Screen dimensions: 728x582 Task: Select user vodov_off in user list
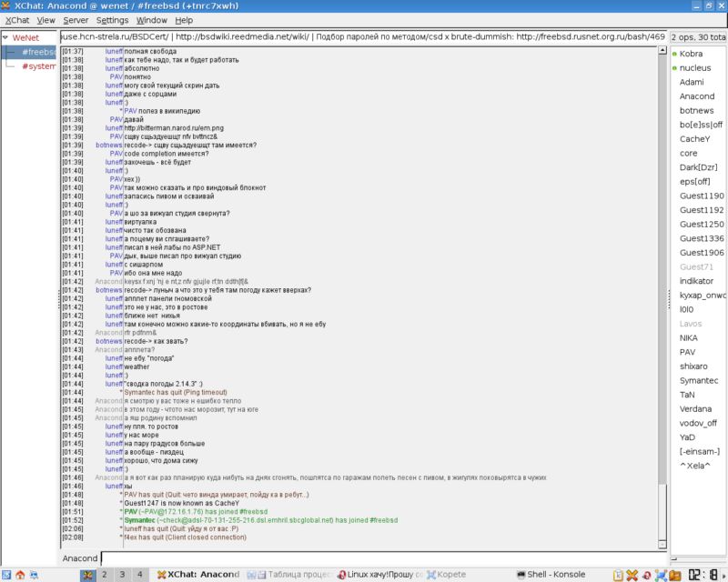click(698, 423)
